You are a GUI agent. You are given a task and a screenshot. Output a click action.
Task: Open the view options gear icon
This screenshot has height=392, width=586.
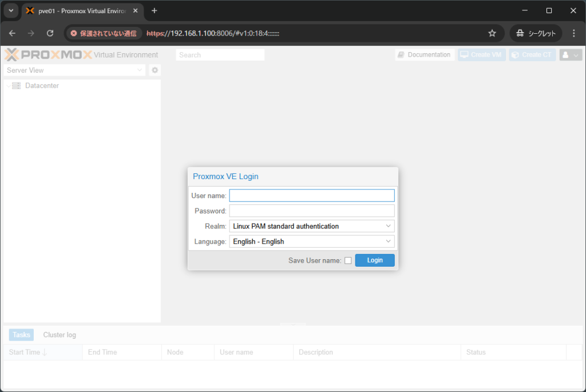(153, 70)
